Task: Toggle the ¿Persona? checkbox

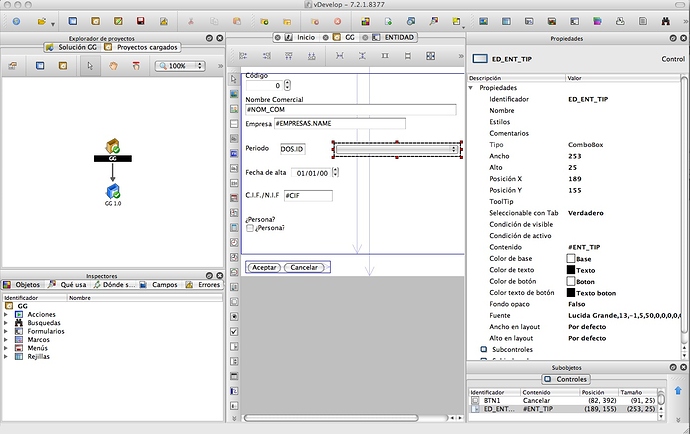Action: tap(250, 229)
